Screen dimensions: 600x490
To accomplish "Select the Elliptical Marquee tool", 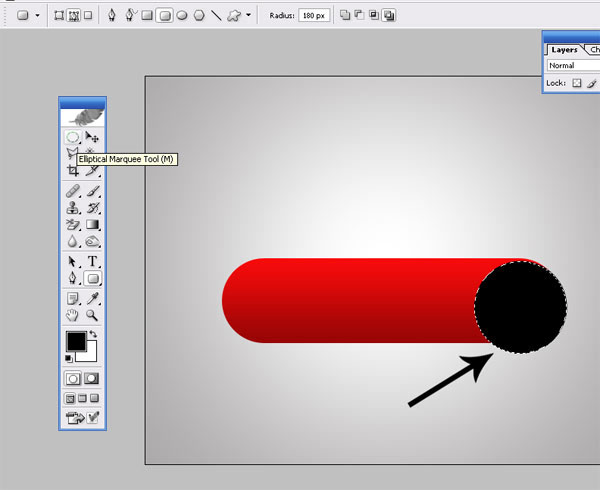I will coord(73,137).
